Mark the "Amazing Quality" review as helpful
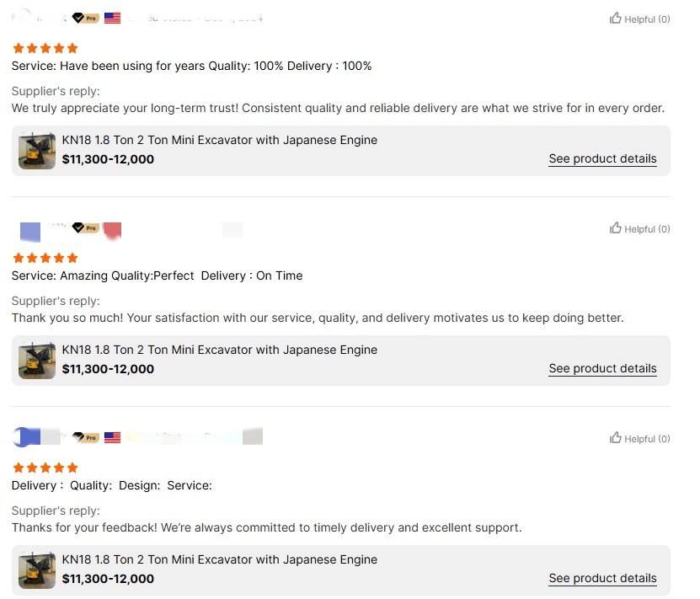Image resolution: width=700 pixels, height=599 pixels. [616, 228]
